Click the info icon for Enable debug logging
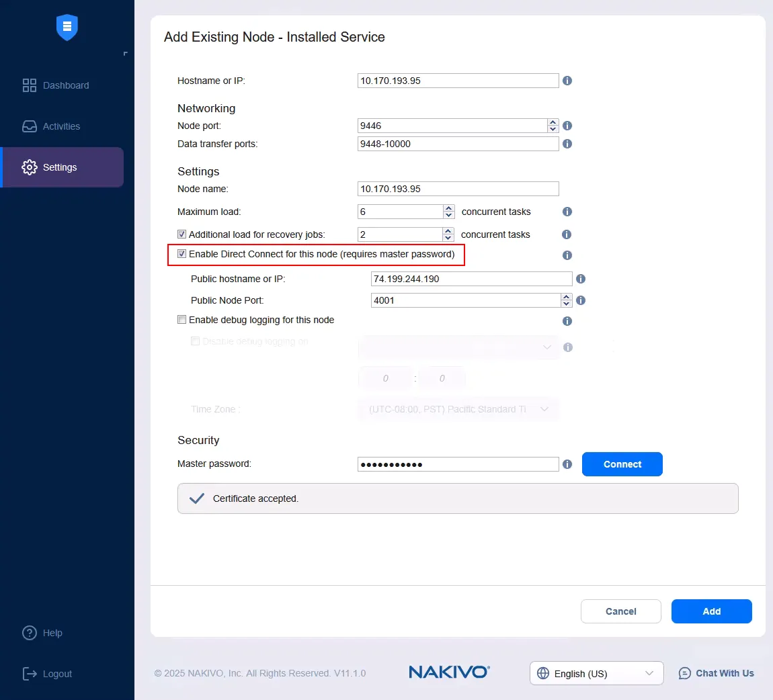773x700 pixels. pyautogui.click(x=567, y=321)
